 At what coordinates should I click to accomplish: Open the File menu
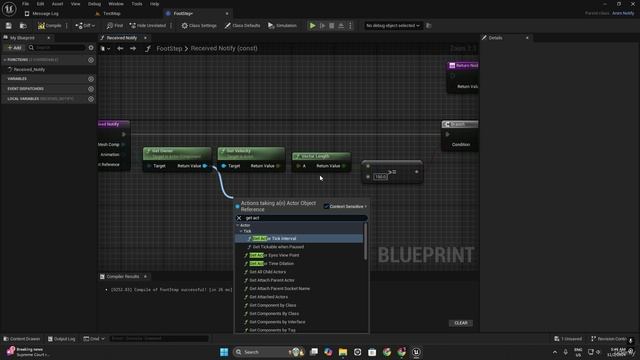25,4
